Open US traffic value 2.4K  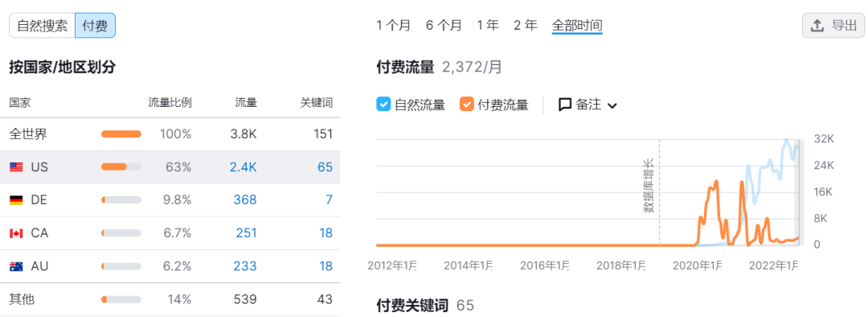coord(243,167)
